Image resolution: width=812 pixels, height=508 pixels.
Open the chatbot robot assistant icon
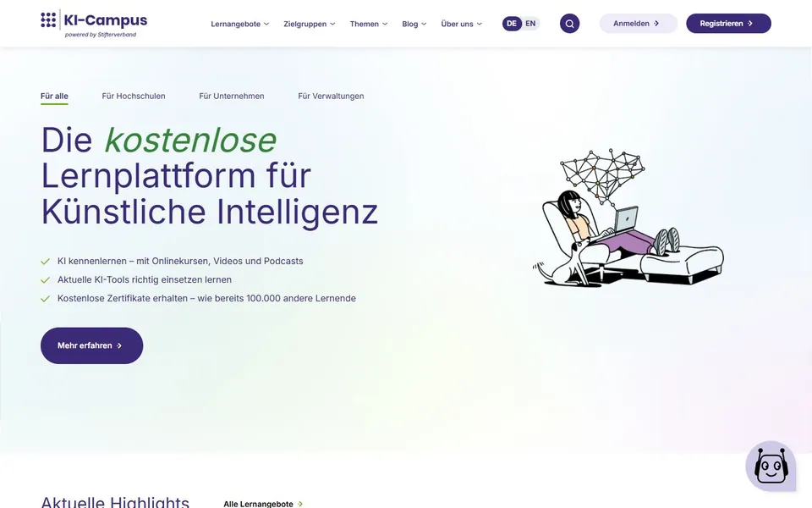click(x=771, y=466)
